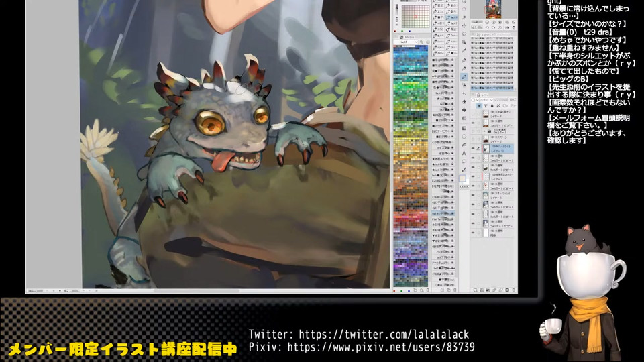Select the lack1 sub tool
The width and height of the screenshot is (644, 362).
point(451,23)
